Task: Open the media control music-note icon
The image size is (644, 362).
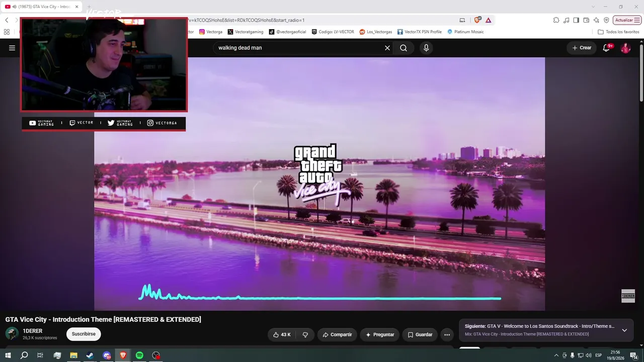Action: click(567, 20)
